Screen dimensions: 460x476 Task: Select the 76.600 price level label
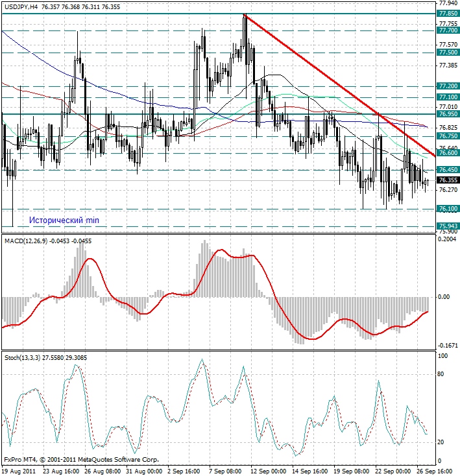point(448,153)
